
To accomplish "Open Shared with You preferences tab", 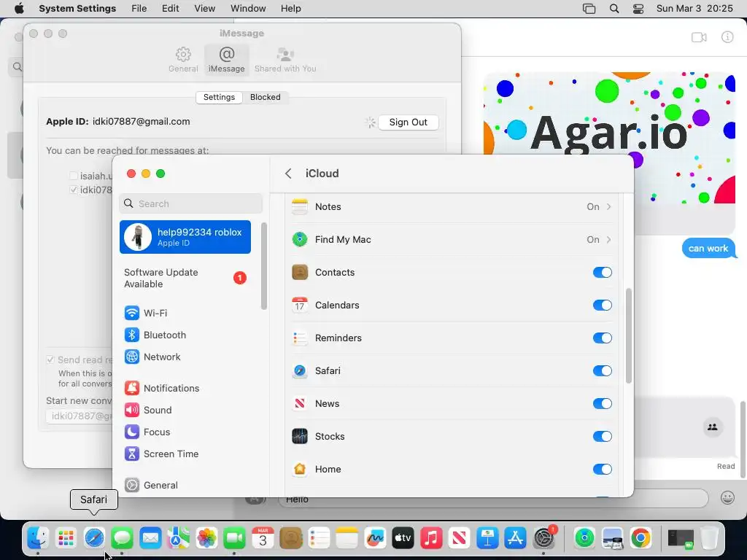I will coord(285,60).
